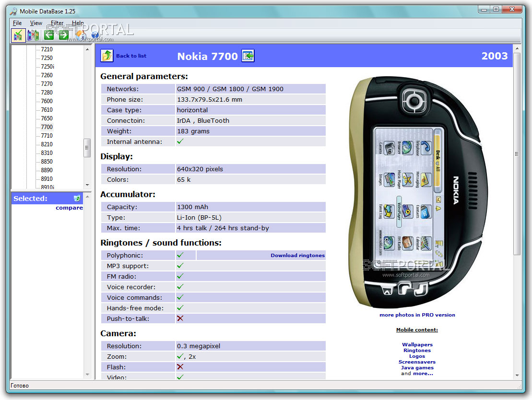Select model 8210 in the tree
This screenshot has height=400, width=532.
click(x=47, y=144)
